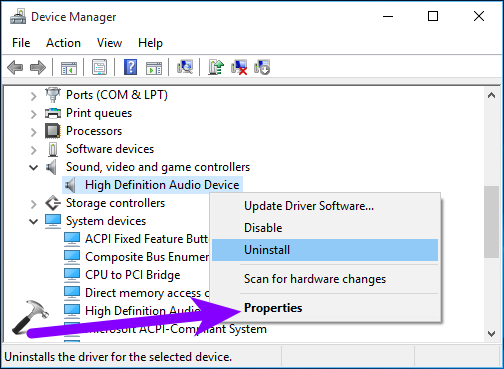Toggle the show/hide console tree icon
This screenshot has width=504, height=369.
[69, 68]
